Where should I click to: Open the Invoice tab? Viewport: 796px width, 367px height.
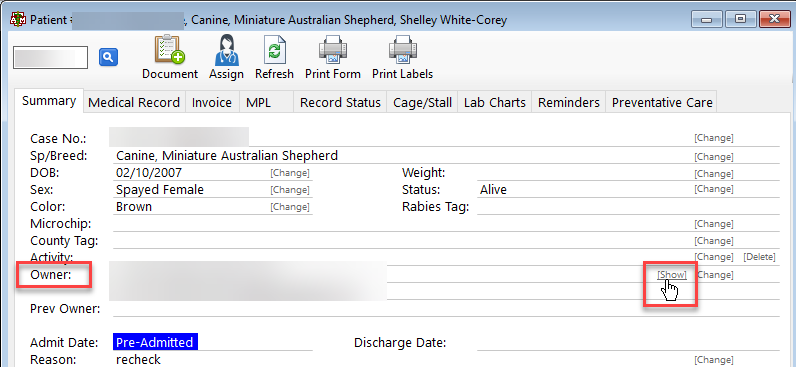point(212,103)
